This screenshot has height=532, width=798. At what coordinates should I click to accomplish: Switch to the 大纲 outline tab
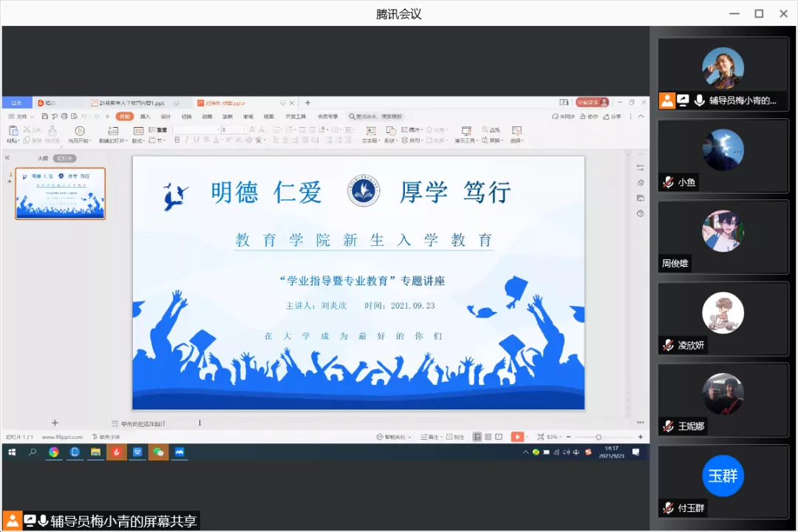click(42, 158)
